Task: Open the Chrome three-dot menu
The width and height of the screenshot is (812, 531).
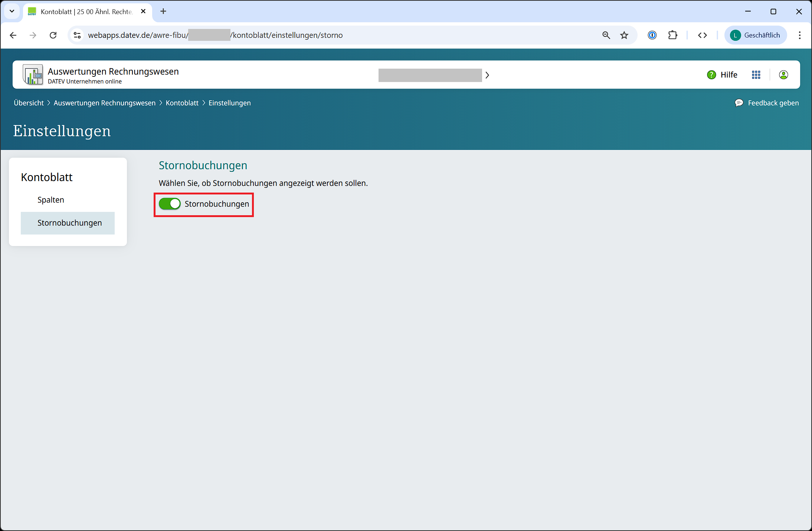Action: point(799,35)
